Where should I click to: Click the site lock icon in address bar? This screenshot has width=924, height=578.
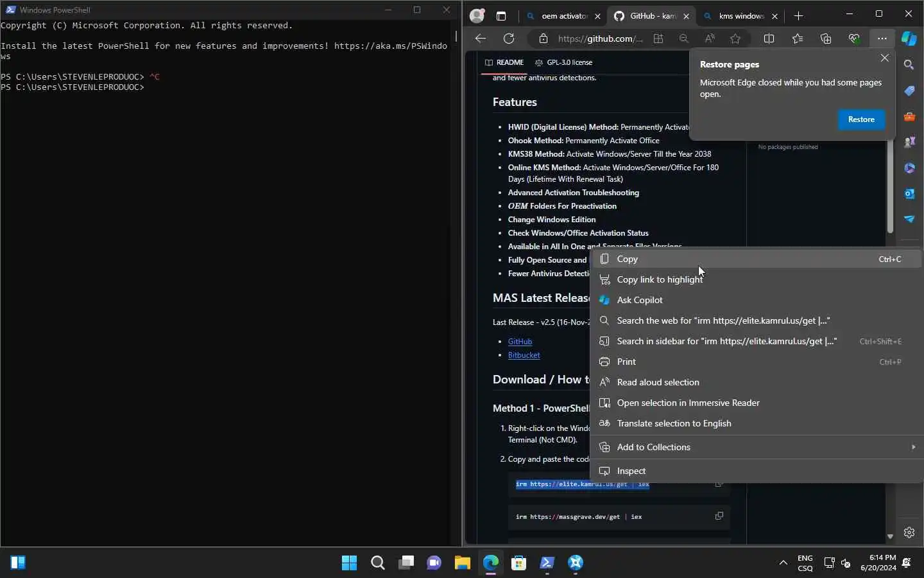tap(543, 39)
